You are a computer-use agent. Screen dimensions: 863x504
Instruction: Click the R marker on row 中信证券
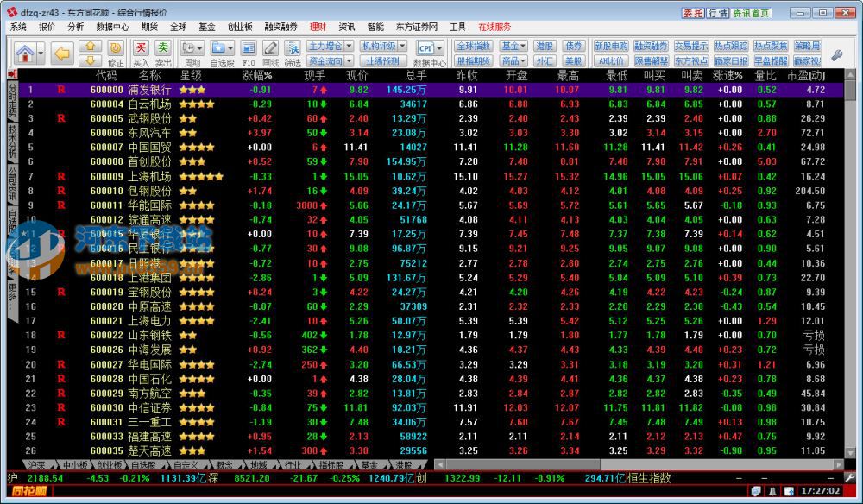pos(61,407)
